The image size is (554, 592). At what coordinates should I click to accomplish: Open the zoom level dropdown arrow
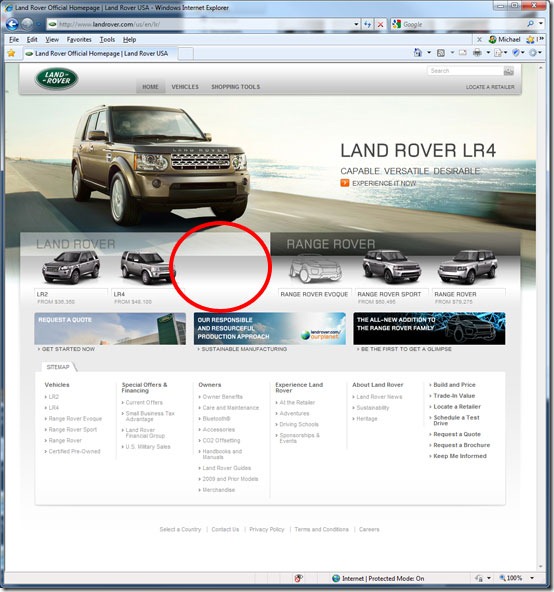532,578
